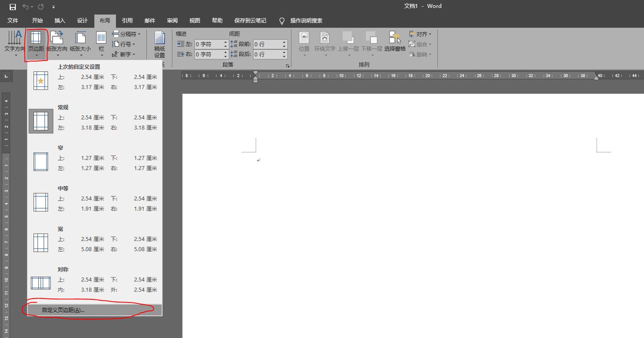
Task: Open the 对齐 align dropdown
Action: click(x=420, y=34)
